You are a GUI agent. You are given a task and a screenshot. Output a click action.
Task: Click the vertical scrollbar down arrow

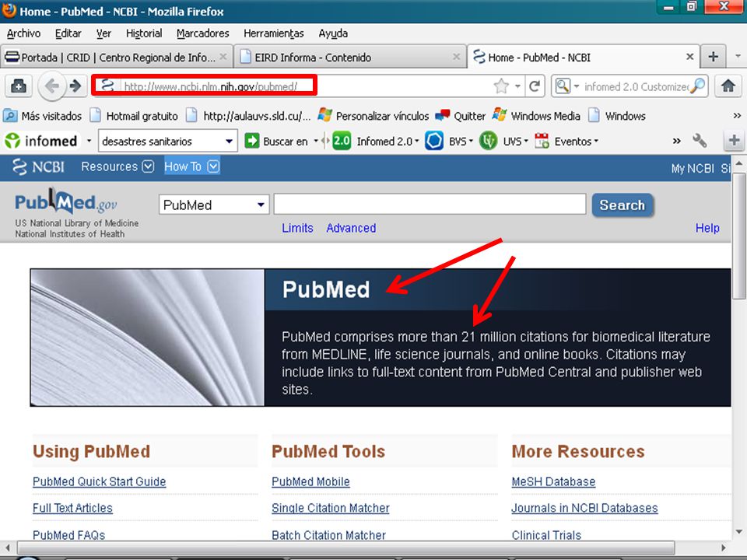point(739,532)
